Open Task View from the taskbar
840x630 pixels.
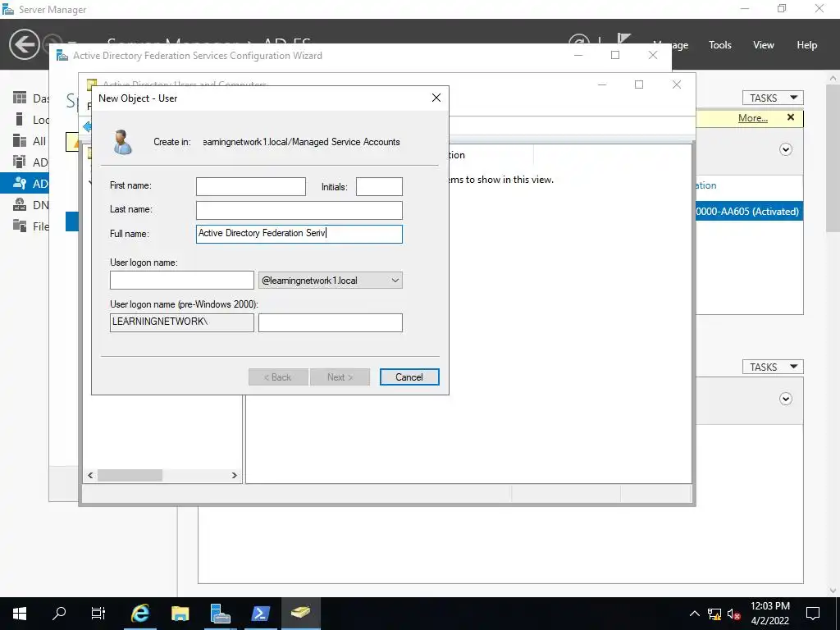98,614
